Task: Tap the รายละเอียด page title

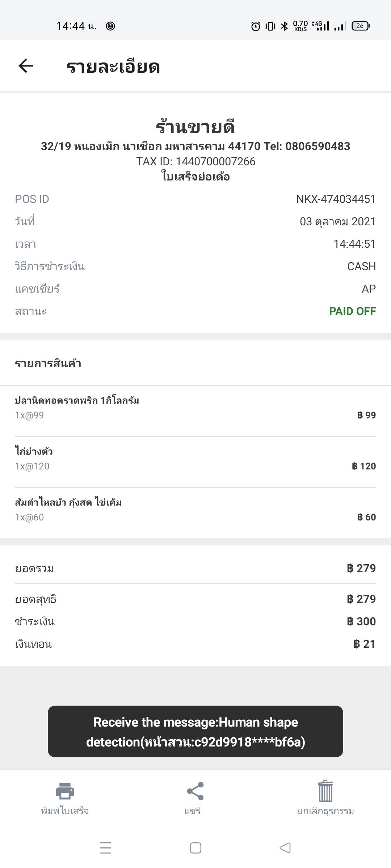Action: coord(113,67)
